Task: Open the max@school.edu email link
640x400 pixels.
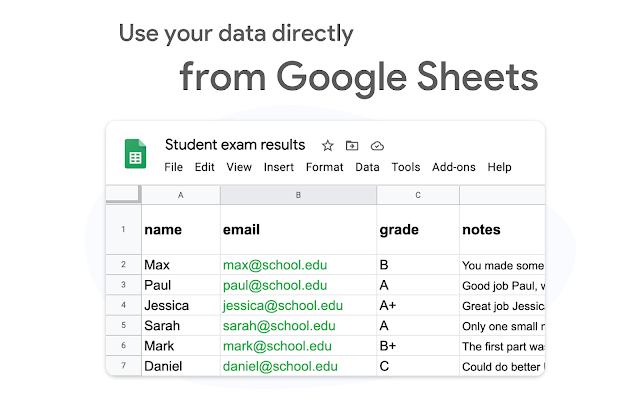Action: pos(275,265)
